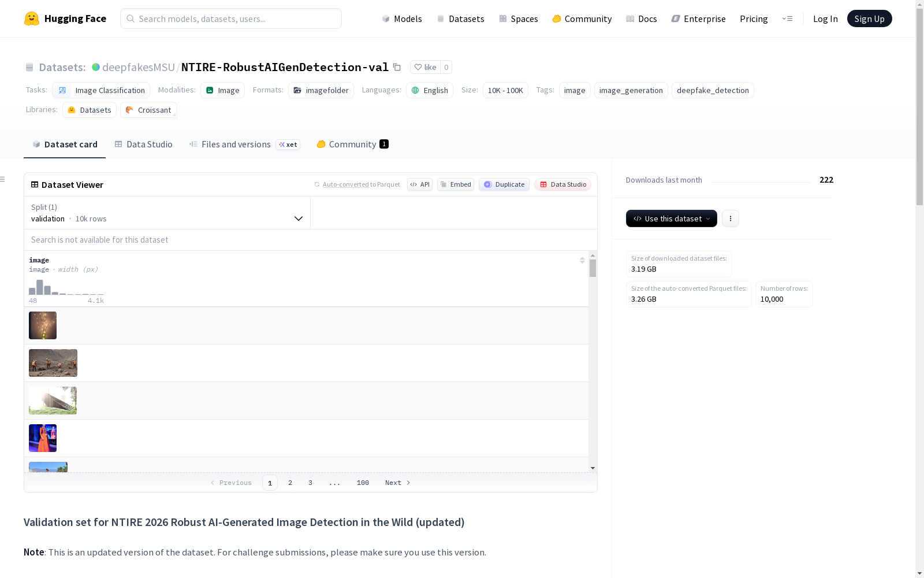This screenshot has height=578, width=924.
Task: Open the Models page
Action: click(402, 18)
